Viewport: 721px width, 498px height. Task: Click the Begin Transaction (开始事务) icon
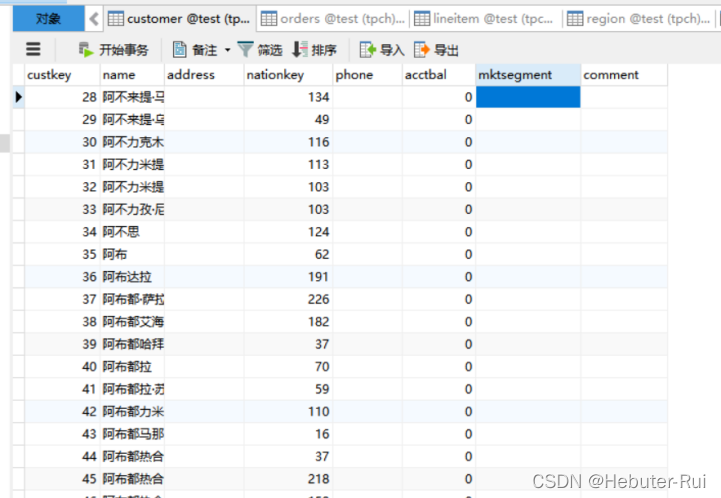click(x=87, y=50)
